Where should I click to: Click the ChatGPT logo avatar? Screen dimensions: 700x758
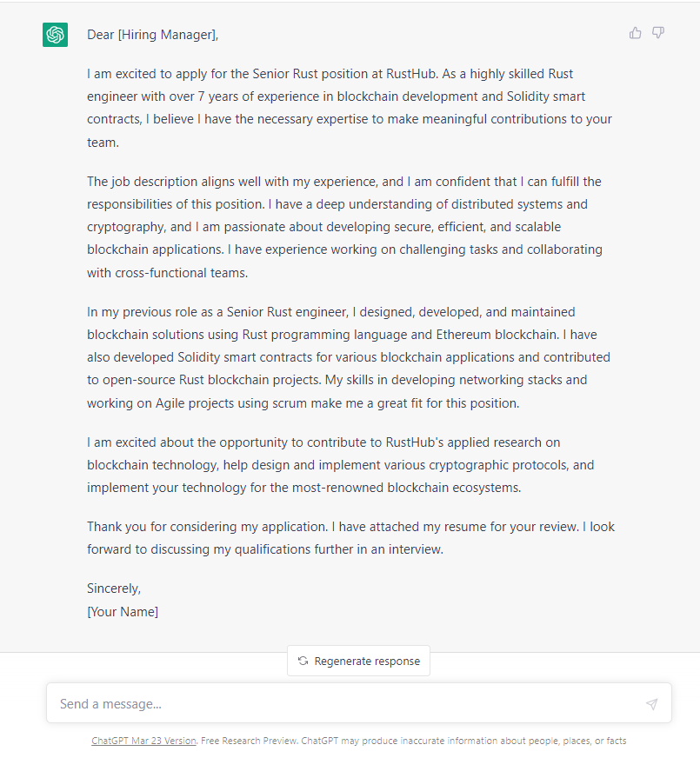(x=55, y=35)
